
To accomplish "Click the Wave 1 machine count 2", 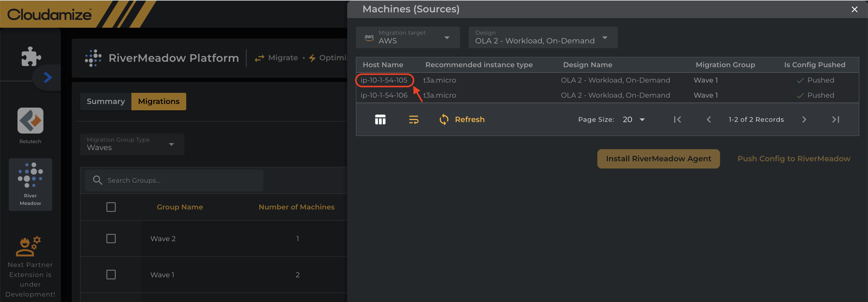I will (x=297, y=275).
